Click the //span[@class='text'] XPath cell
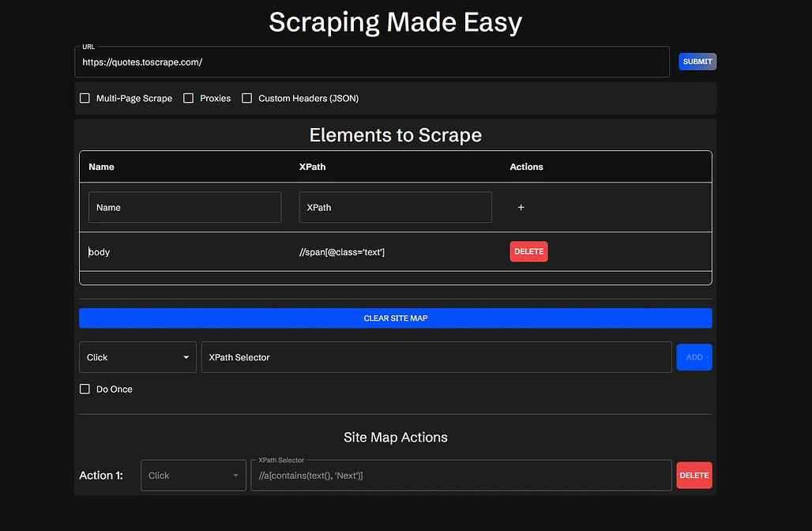 pos(342,252)
